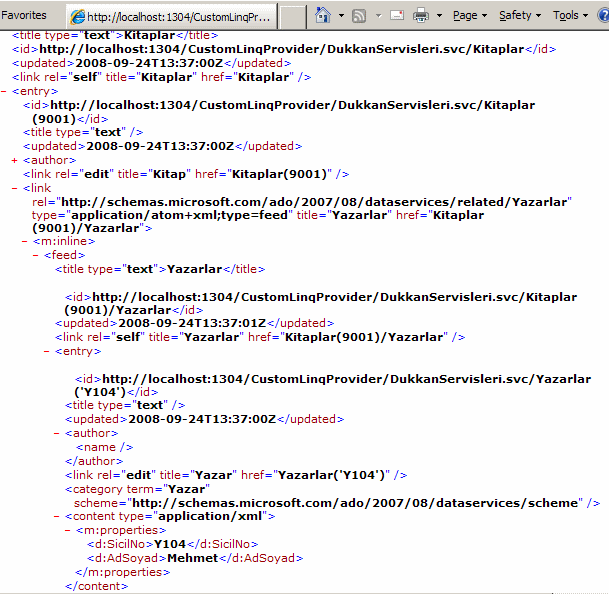Click the Print icon
Viewport: 609px width, 594px height.
coord(421,16)
